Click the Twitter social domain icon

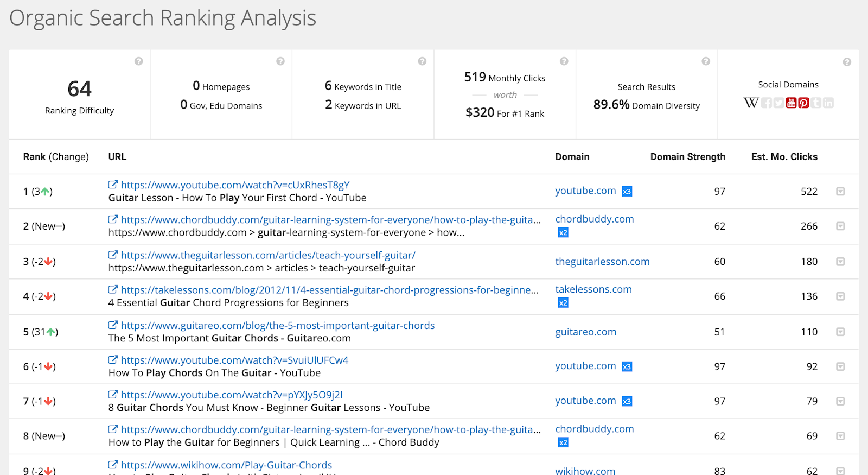[778, 103]
